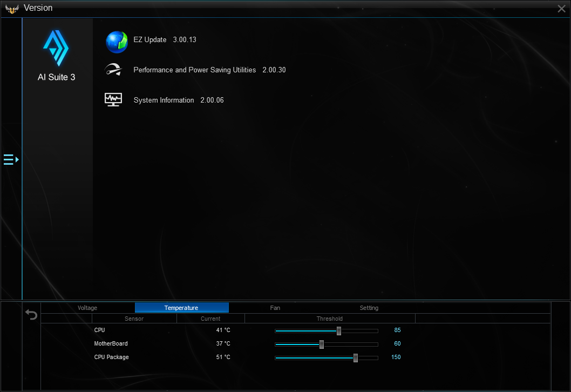Click the Version title text
The width and height of the screenshot is (571, 392).
(x=38, y=8)
